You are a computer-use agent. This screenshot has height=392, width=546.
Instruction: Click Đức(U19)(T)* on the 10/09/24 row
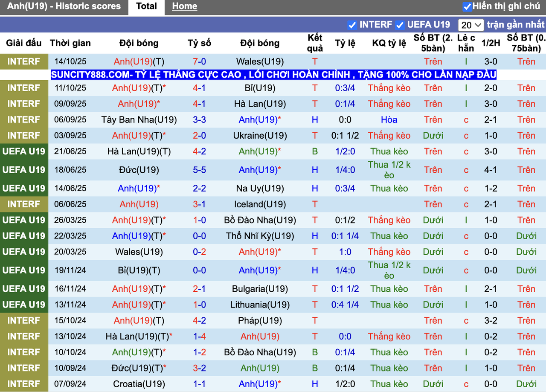click(139, 368)
